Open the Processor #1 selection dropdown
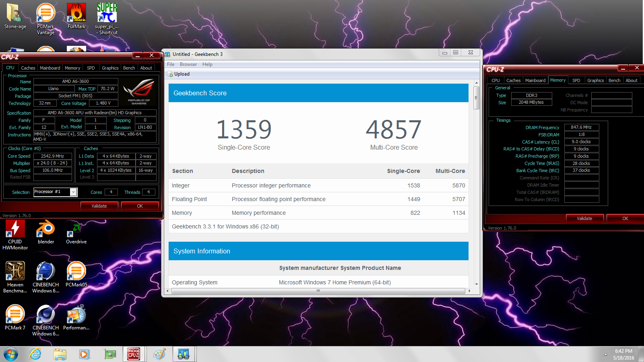 tap(73, 192)
